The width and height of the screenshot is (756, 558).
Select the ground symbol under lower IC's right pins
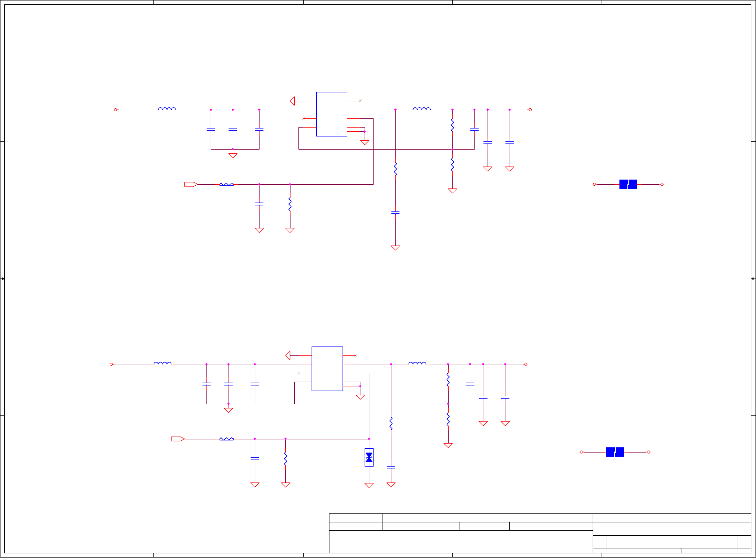tap(360, 397)
